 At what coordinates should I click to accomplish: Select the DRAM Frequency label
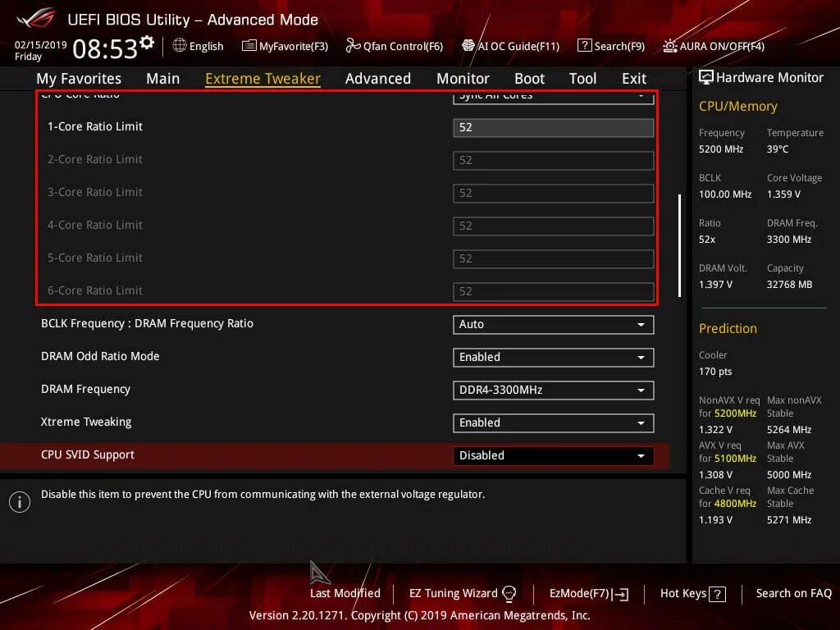tap(85, 390)
